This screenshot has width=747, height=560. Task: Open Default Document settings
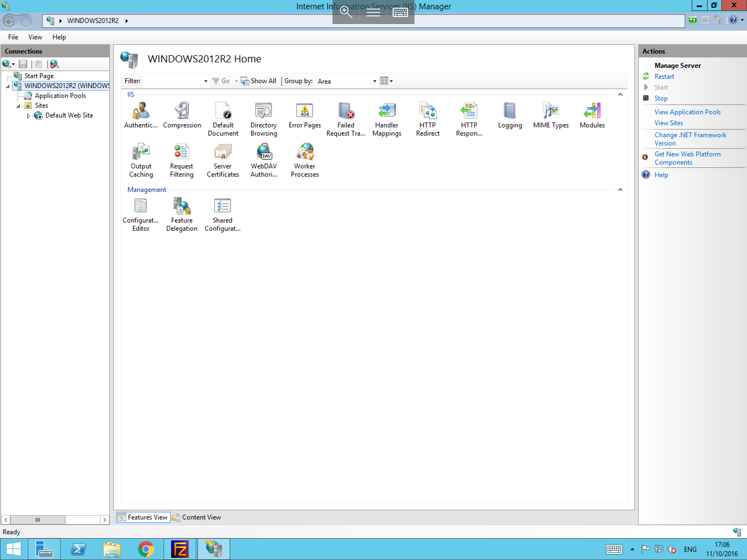click(x=223, y=119)
